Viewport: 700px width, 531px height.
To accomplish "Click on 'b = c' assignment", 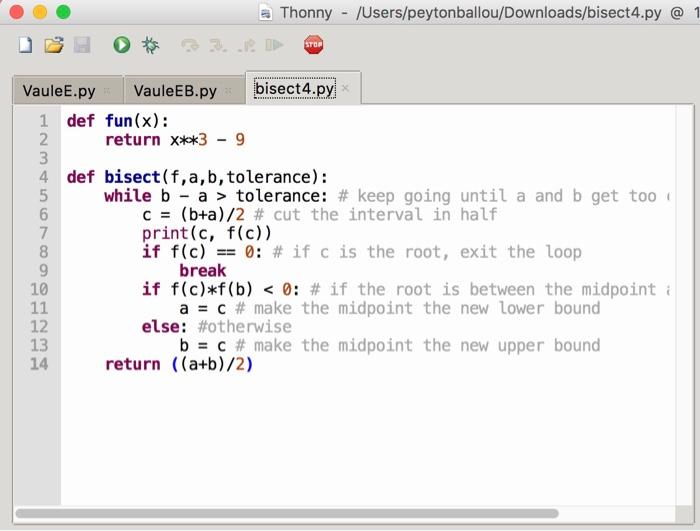I will pos(203,346).
